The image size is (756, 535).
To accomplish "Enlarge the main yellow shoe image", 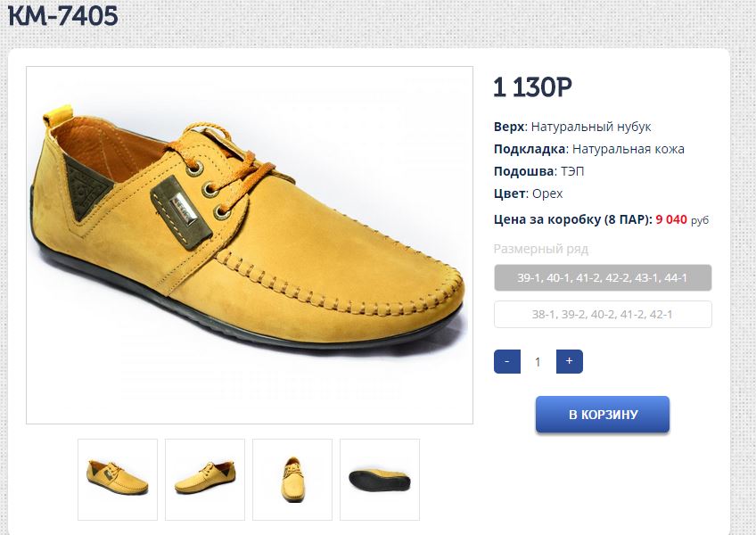I will pyautogui.click(x=250, y=245).
